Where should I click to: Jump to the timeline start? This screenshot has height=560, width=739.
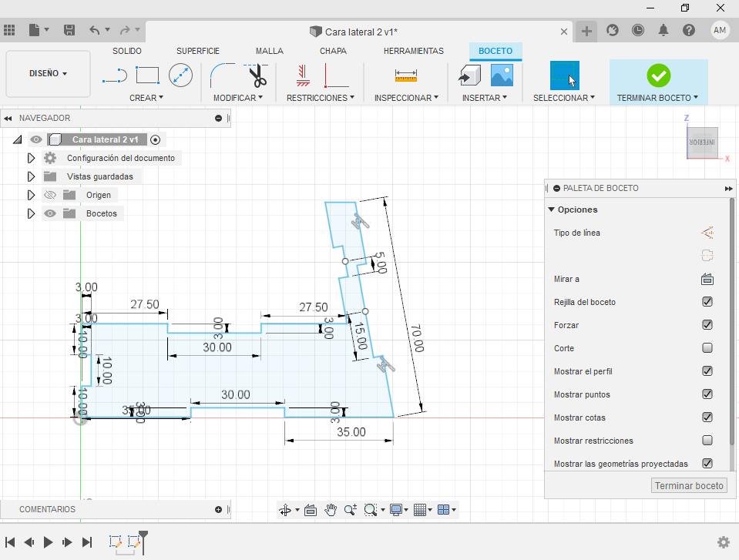pos(10,542)
